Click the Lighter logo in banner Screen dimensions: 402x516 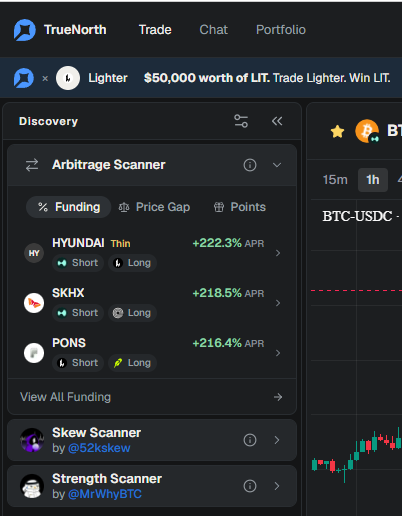coord(68,78)
